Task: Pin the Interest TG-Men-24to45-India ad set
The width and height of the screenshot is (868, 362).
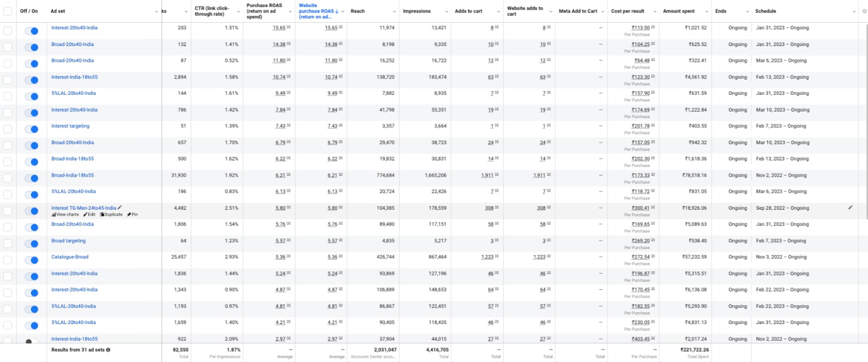Action: click(132, 215)
